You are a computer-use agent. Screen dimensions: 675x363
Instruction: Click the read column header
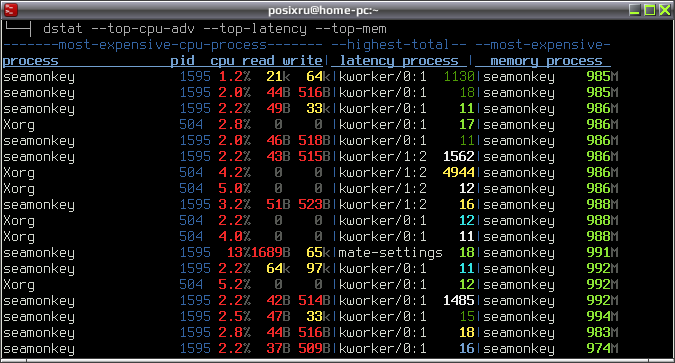tap(258, 61)
